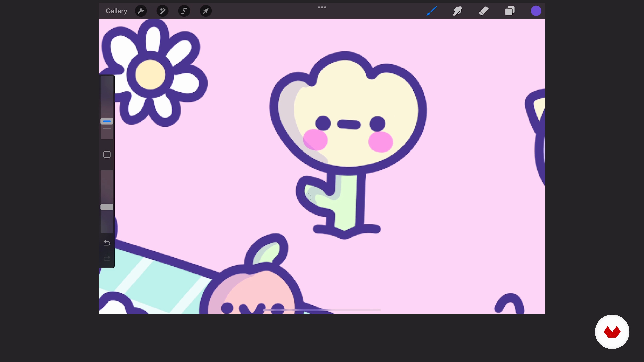Image resolution: width=644 pixels, height=362 pixels.
Task: Tap the three-dot menu at top center
Action: pos(322,7)
